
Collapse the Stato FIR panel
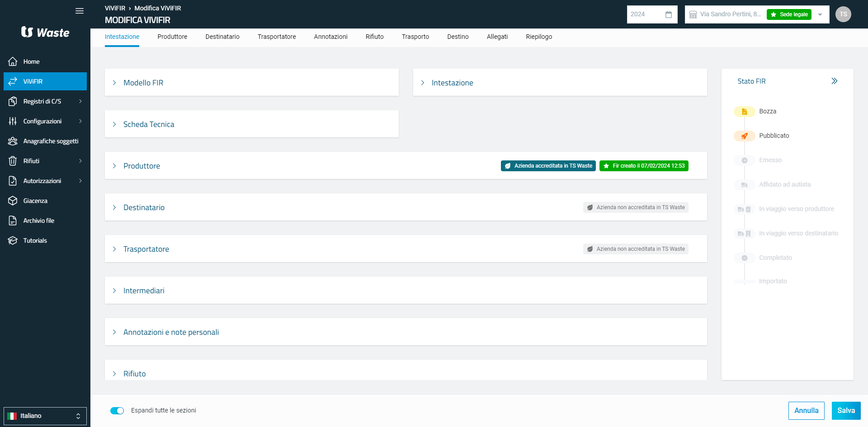click(x=834, y=81)
